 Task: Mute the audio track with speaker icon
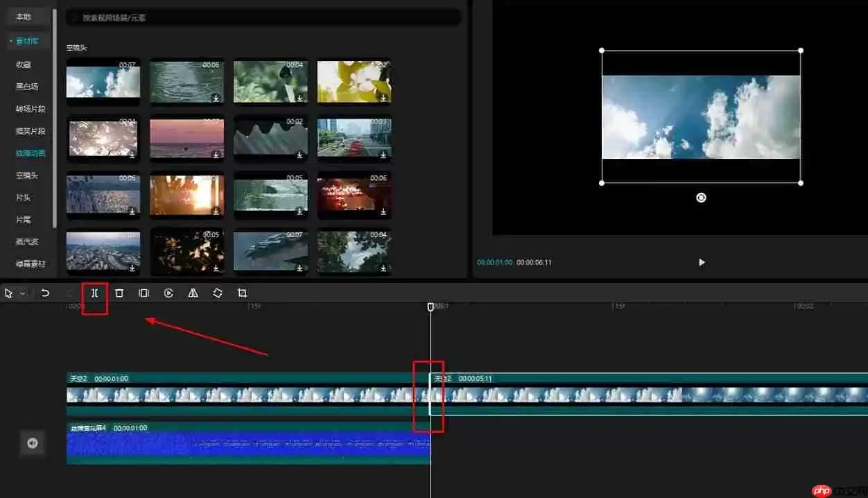pos(32,443)
